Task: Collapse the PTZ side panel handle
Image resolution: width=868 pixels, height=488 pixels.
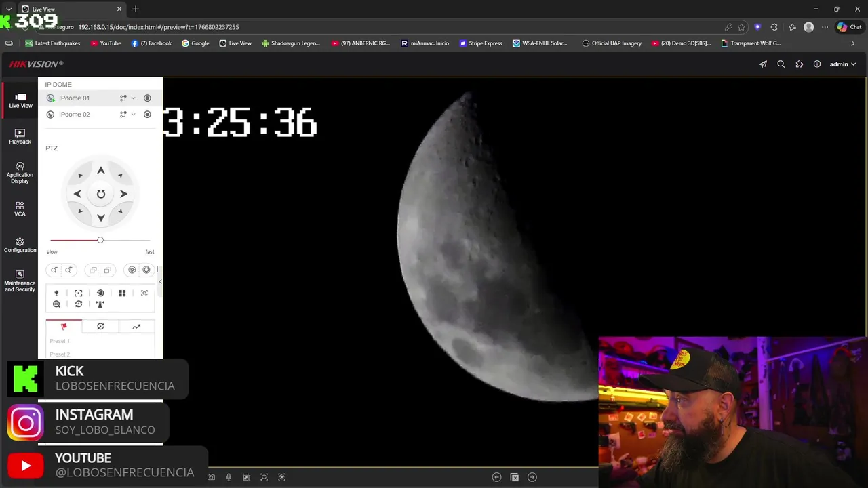Action: click(160, 282)
